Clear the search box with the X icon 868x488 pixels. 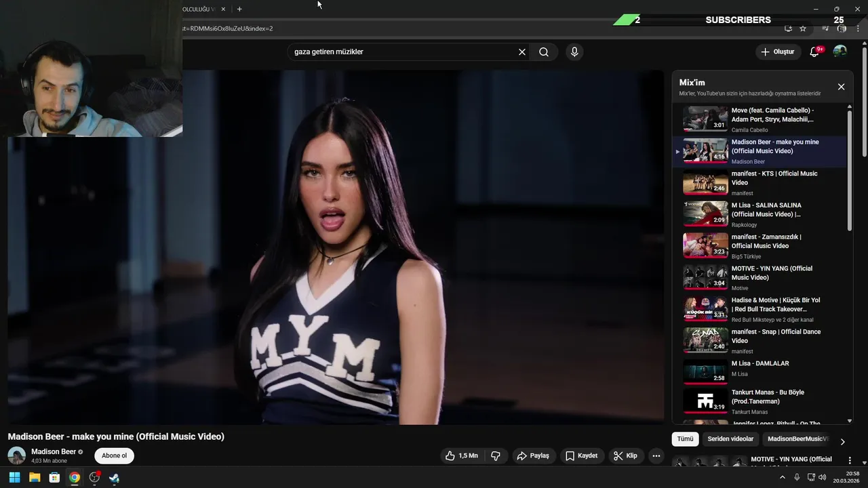pyautogui.click(x=522, y=52)
